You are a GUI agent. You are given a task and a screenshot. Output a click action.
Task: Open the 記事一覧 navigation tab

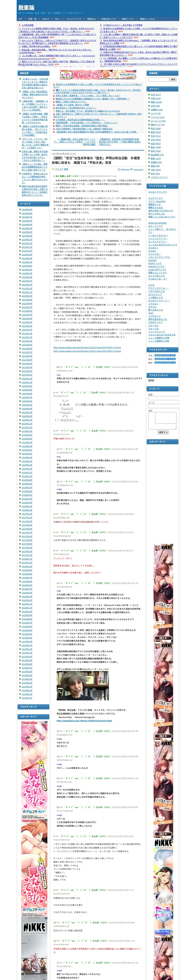click(32, 19)
